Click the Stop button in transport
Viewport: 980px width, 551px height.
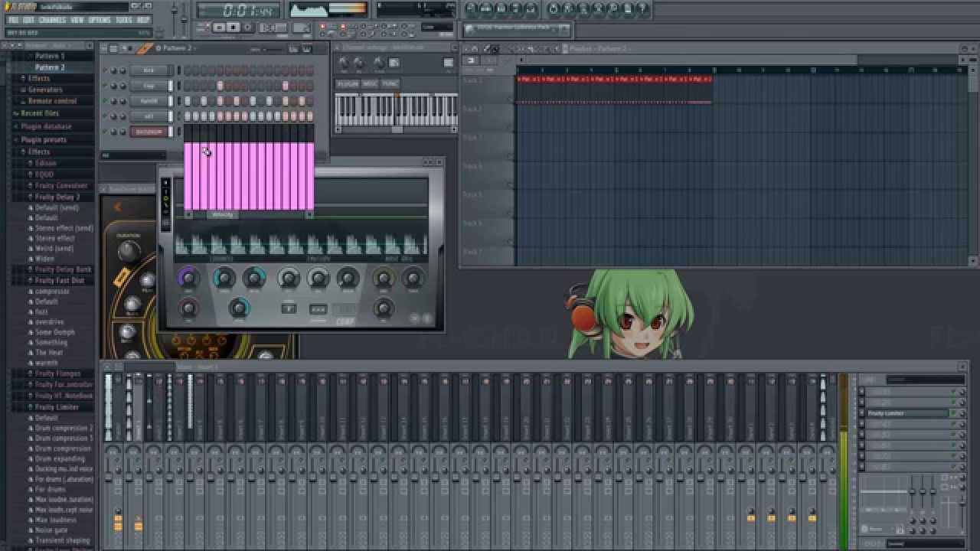click(234, 28)
